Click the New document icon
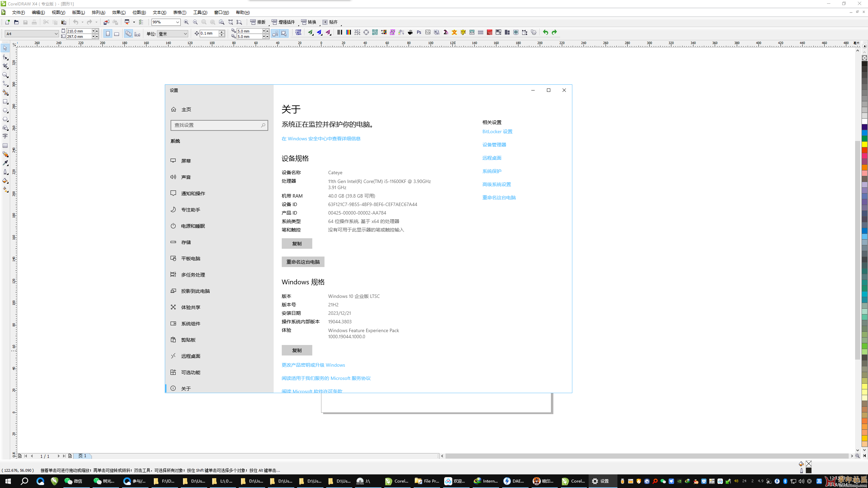 tap(7, 22)
